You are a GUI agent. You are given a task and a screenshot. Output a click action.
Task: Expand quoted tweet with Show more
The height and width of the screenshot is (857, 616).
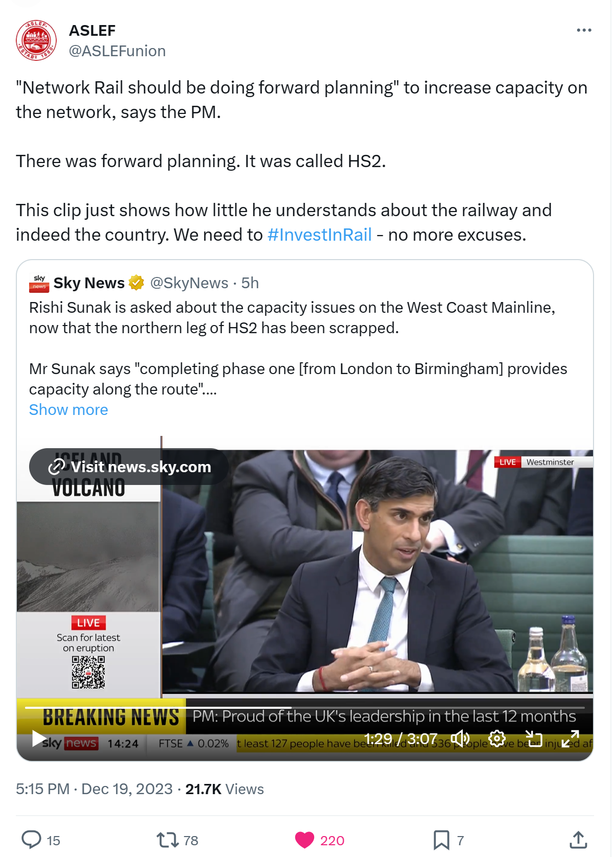[68, 410]
